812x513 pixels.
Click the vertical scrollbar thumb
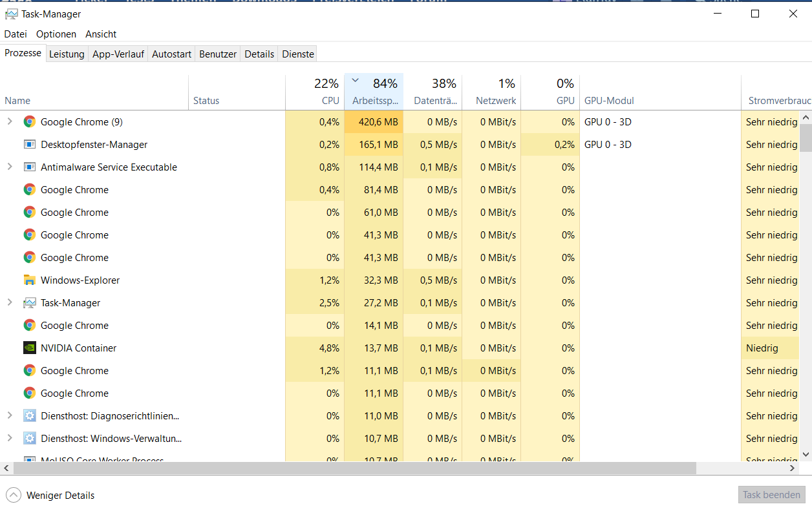tap(806, 137)
